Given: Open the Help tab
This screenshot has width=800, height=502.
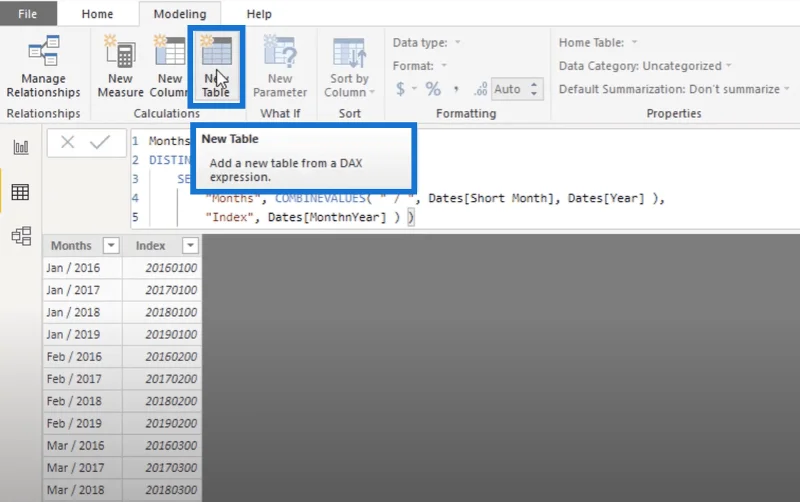Looking at the screenshot, I should tap(259, 14).
